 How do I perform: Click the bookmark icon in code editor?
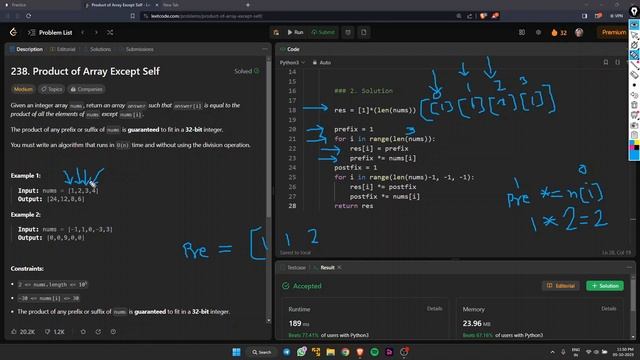tap(606, 62)
